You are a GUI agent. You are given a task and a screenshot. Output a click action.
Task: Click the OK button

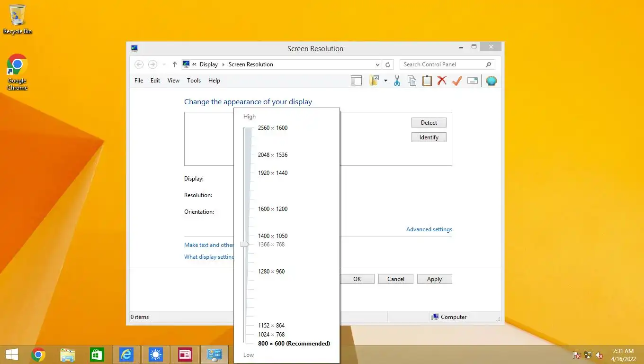(357, 279)
